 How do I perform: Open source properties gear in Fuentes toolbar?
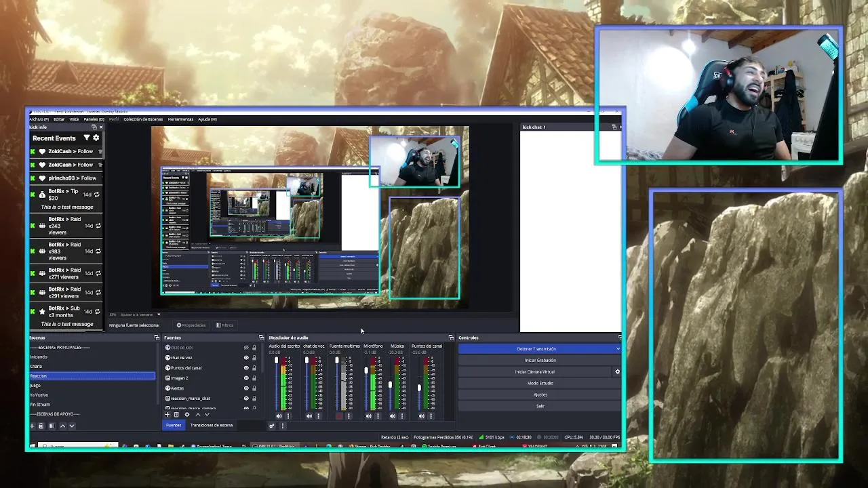[x=187, y=415]
